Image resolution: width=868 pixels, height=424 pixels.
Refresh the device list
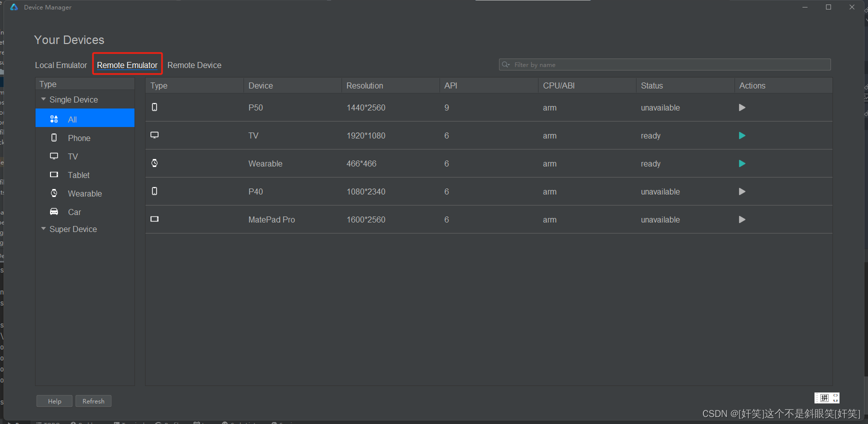93,401
